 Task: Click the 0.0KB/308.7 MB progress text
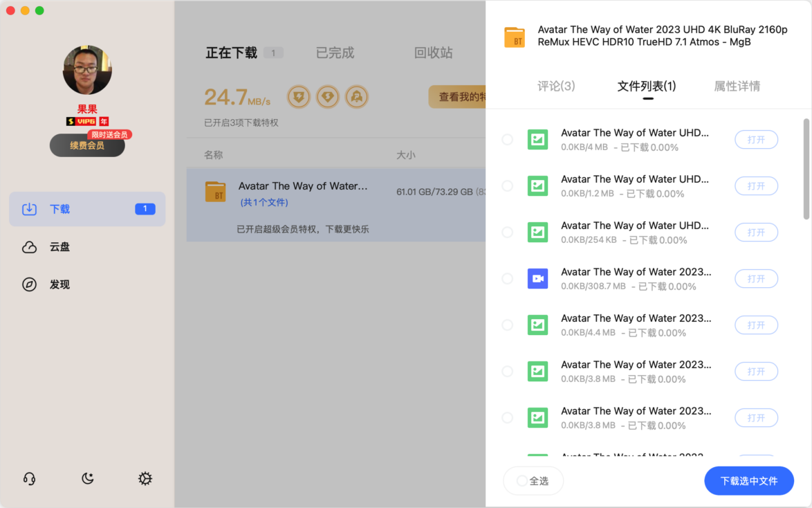[593, 286]
